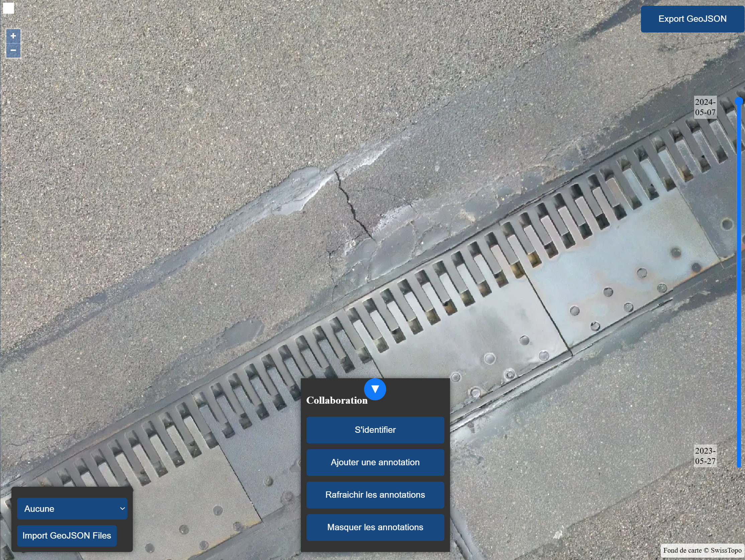The image size is (745, 560).
Task: Select the 2024-05-07 date label
Action: pyautogui.click(x=705, y=107)
